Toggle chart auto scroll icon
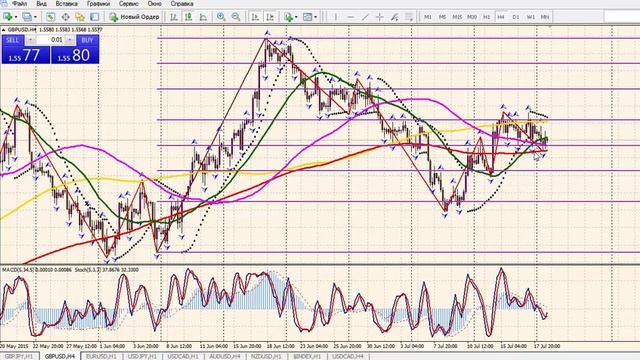Screen dimensions: 640x360 [256, 17]
